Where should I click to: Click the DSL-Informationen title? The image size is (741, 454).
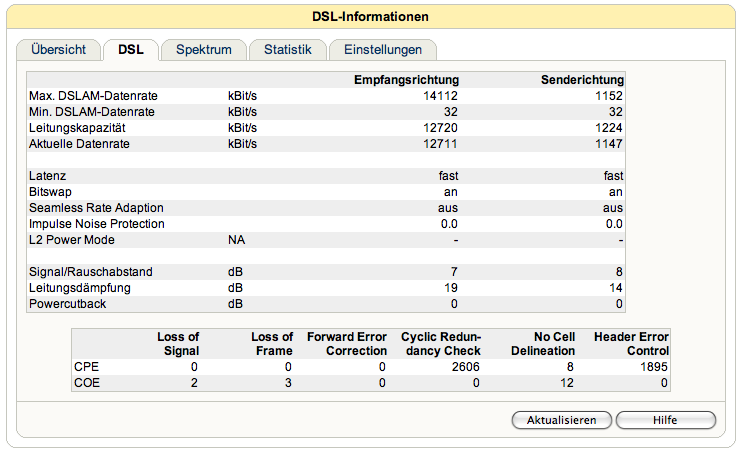[370, 17]
